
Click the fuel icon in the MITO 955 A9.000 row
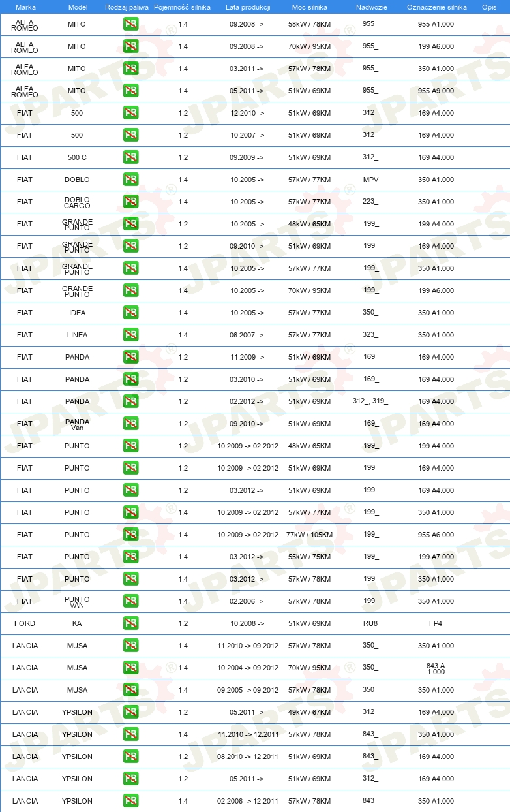130,91
